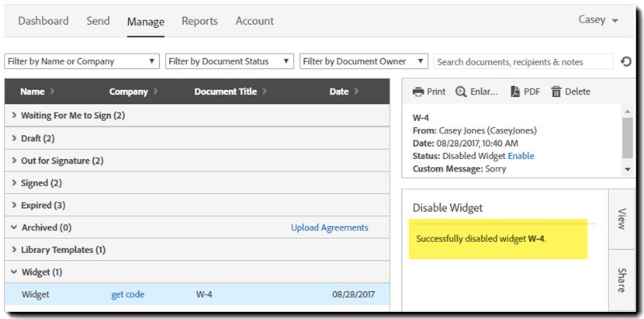Collapse the Widget group
Screen dimensions: 644x319
15,272
